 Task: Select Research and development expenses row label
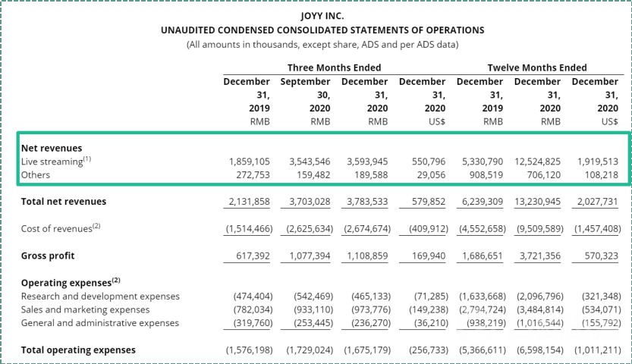pos(100,297)
